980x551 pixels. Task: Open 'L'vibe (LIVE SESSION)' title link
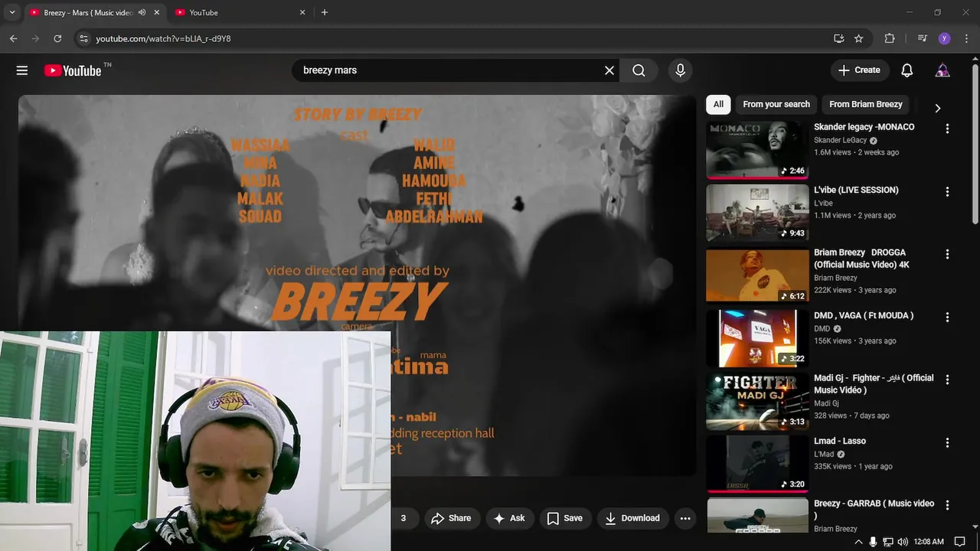[856, 190]
